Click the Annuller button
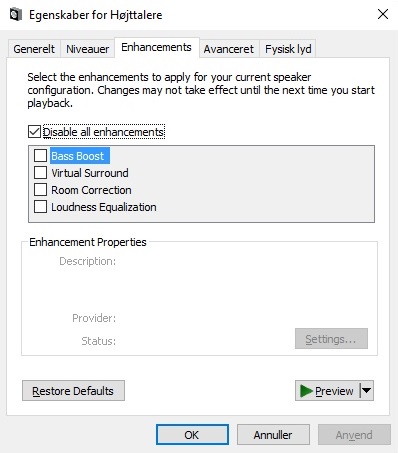Image resolution: width=398 pixels, height=453 pixels. (x=273, y=434)
